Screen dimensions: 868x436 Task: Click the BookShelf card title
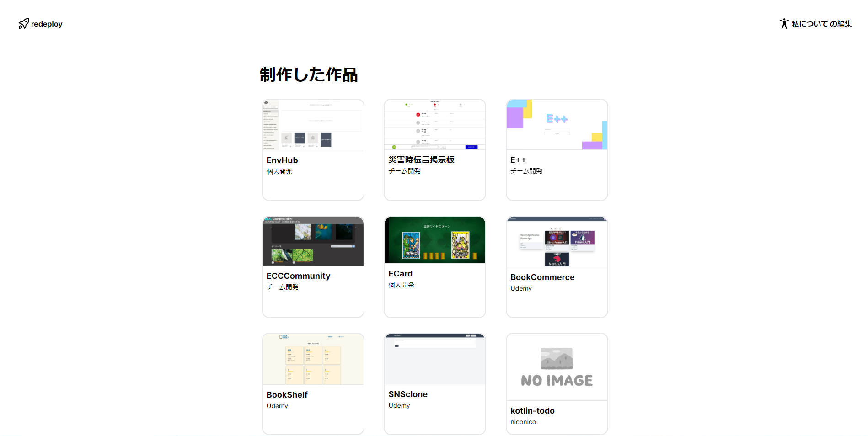tap(287, 395)
